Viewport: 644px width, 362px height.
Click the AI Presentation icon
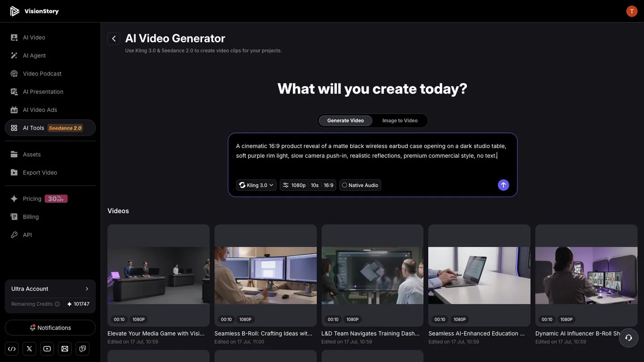tap(14, 92)
